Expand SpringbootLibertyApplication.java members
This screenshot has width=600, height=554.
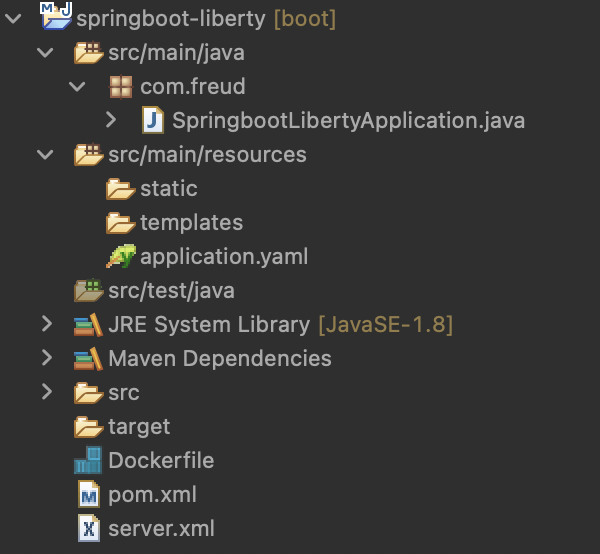(111, 120)
